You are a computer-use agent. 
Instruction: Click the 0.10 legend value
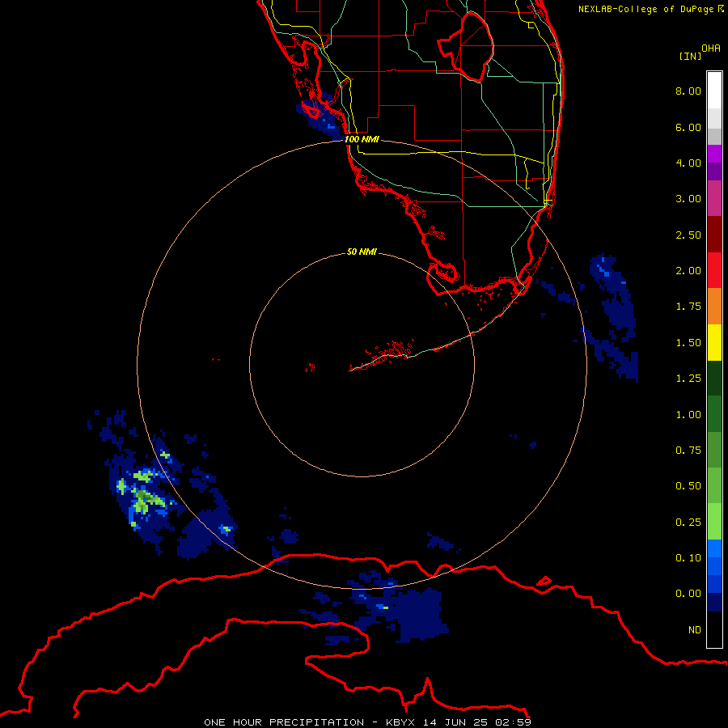[x=688, y=558]
